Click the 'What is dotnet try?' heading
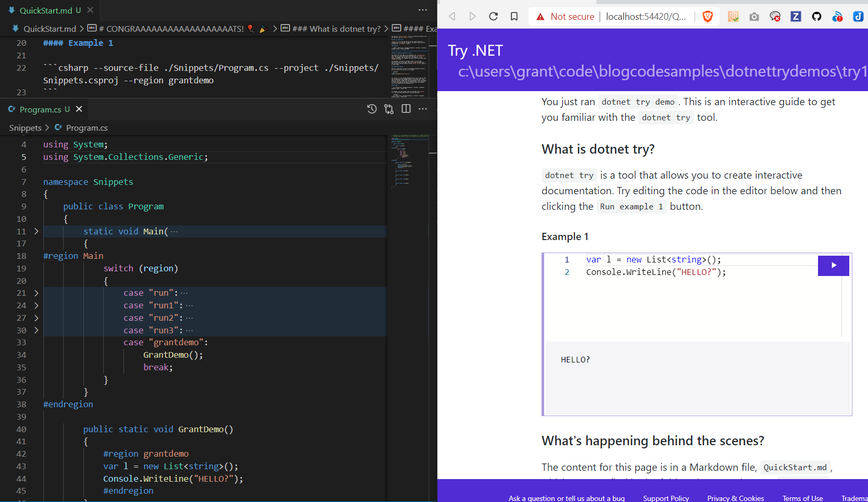868x502 pixels. (x=598, y=149)
